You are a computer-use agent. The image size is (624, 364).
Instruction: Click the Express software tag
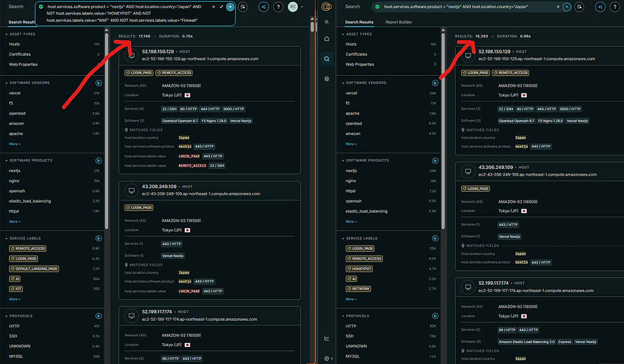point(564,342)
